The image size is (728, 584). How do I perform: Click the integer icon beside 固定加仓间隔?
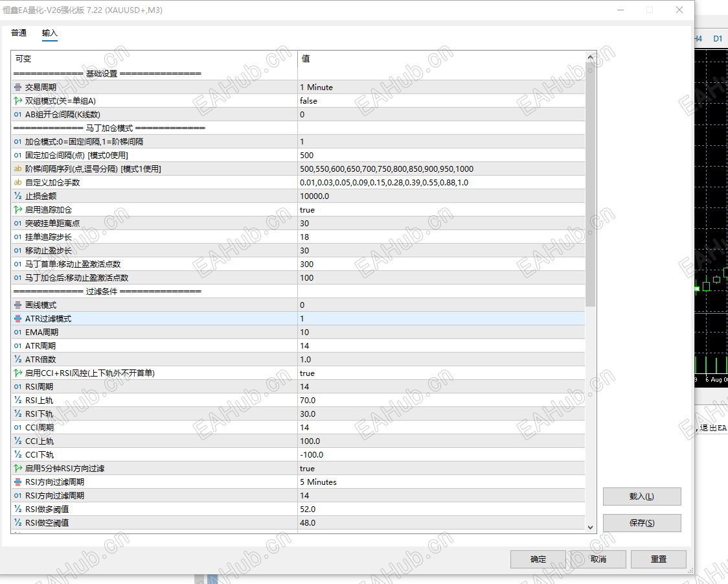point(17,155)
